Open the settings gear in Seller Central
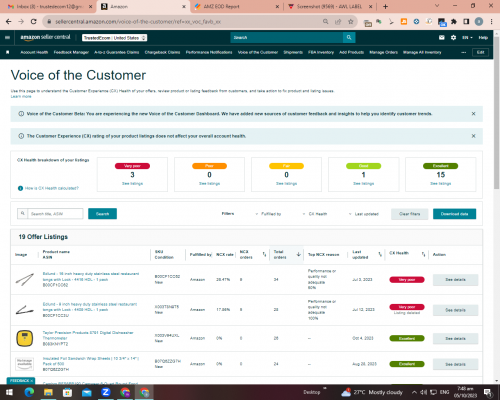 click(453, 38)
